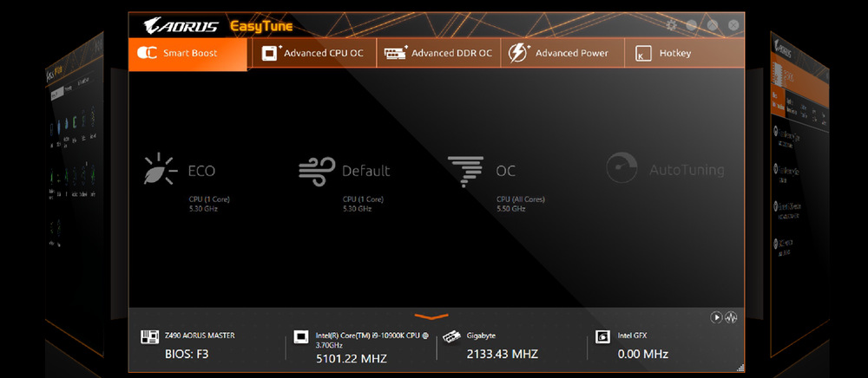Collapse the info panel with orange chevron

click(431, 316)
